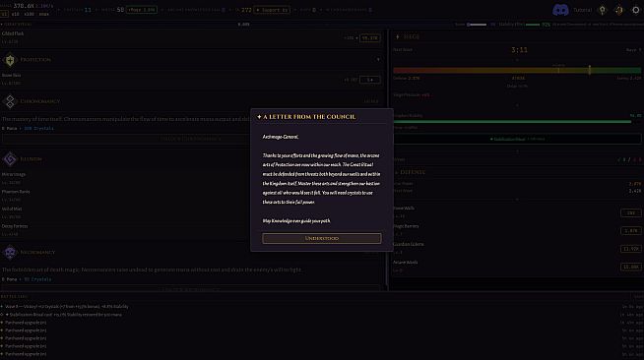The image size is (644, 360).
Task: Click the Defense panel header
Action: tap(413, 172)
